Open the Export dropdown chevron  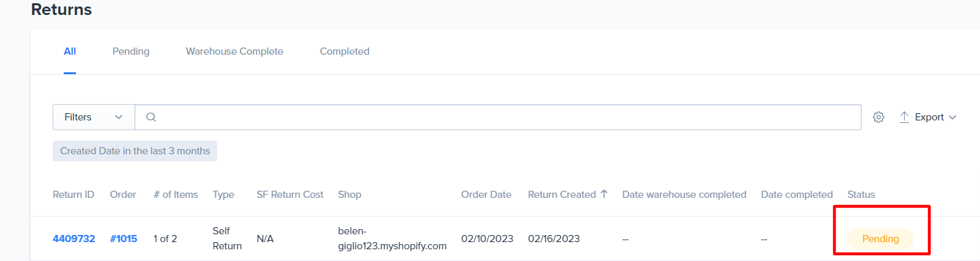[x=953, y=118]
